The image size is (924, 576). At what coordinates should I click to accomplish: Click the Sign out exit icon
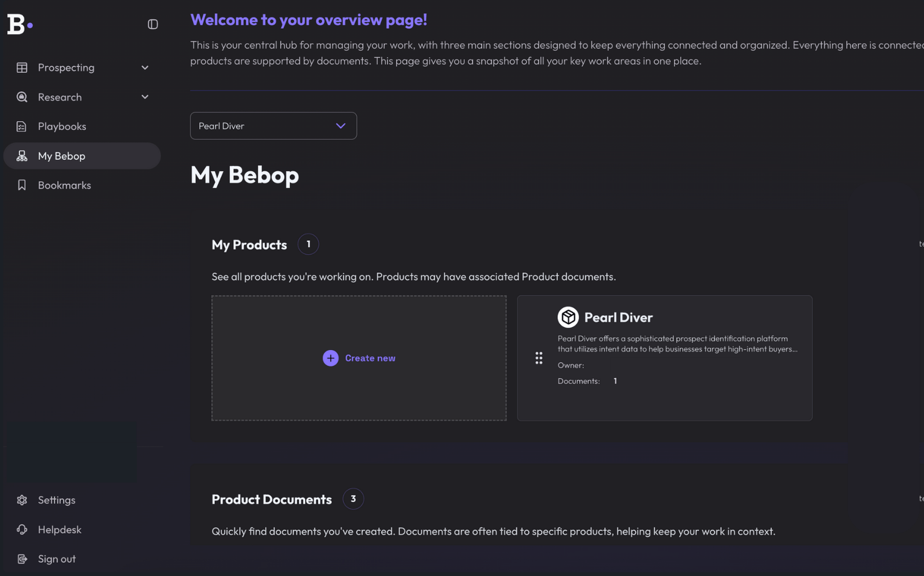pos(22,558)
